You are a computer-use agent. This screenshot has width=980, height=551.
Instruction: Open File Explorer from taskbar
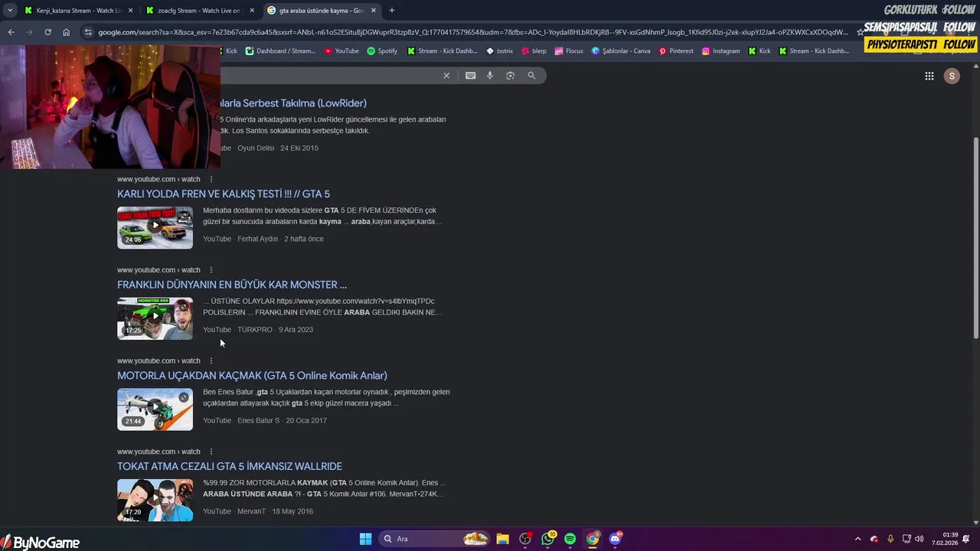pos(502,539)
